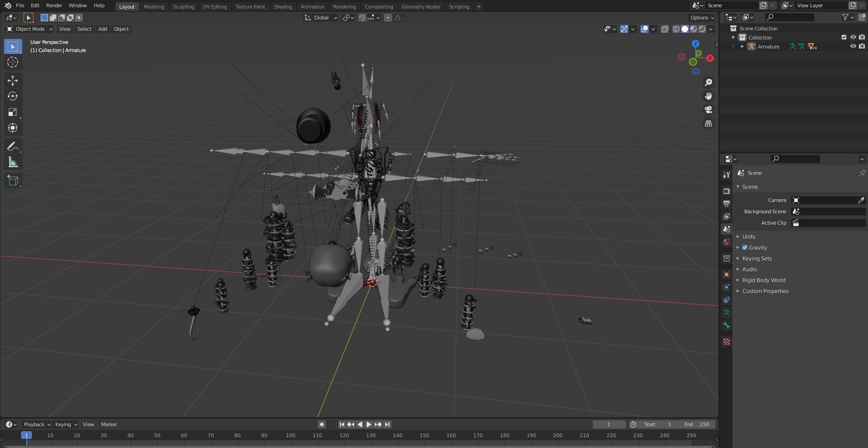Toggle camera view icon
868x448 pixels.
[708, 110]
